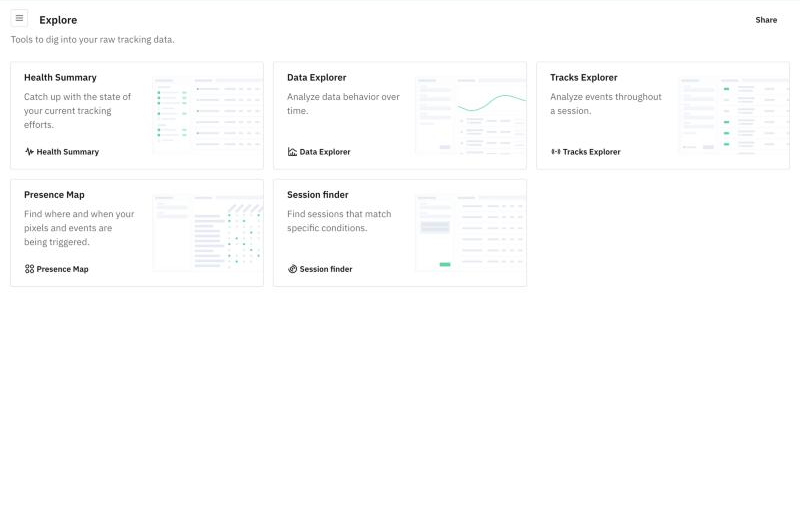Click 'Analyze data behavior over time.' description
The image size is (800, 506).
pyautogui.click(x=343, y=104)
